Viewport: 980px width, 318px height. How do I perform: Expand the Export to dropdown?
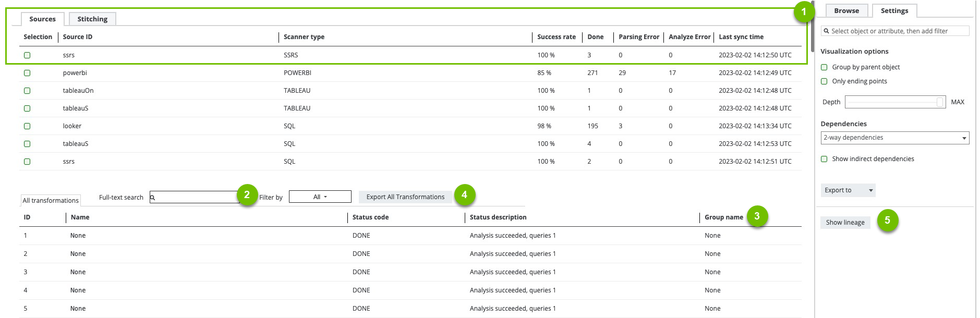848,190
